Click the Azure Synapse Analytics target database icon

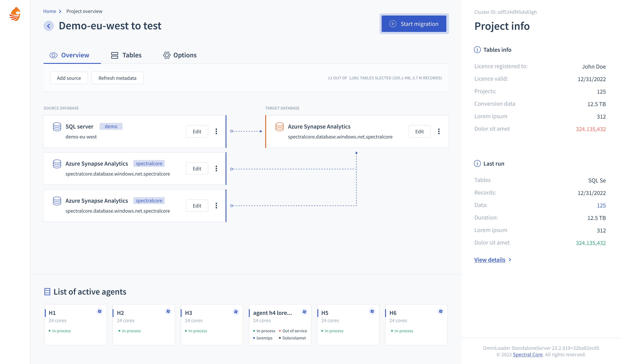tap(279, 127)
